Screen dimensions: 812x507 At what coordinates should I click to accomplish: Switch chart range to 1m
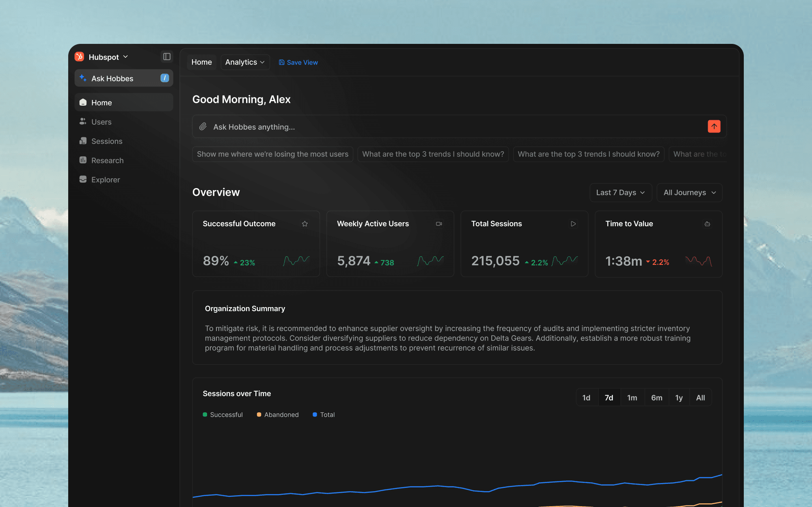[632, 398]
